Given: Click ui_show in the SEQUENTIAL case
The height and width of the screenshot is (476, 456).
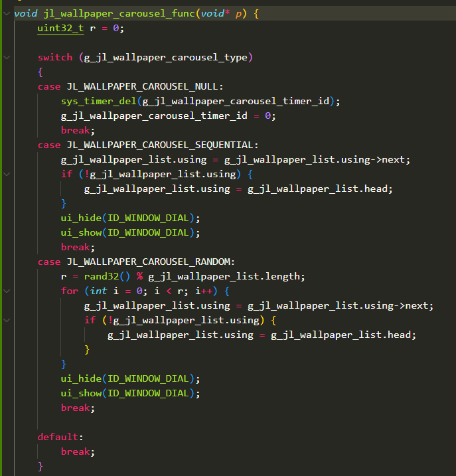Looking at the screenshot, I should tap(81, 232).
